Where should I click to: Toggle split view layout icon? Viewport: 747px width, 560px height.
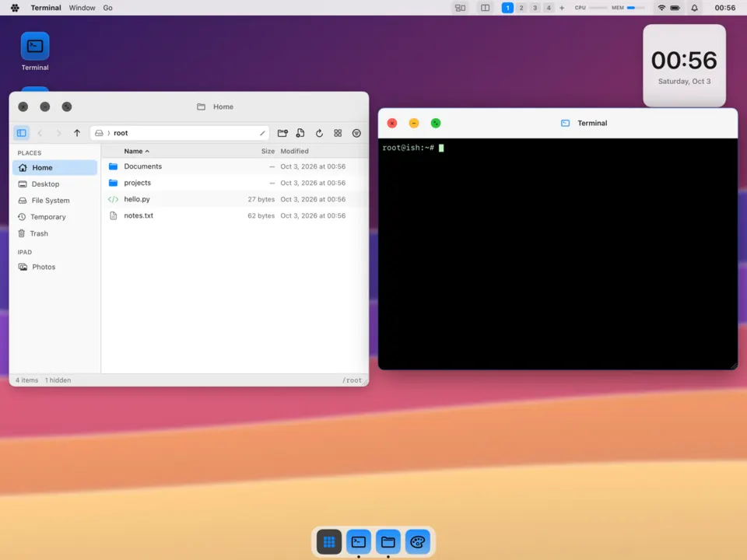pos(485,8)
